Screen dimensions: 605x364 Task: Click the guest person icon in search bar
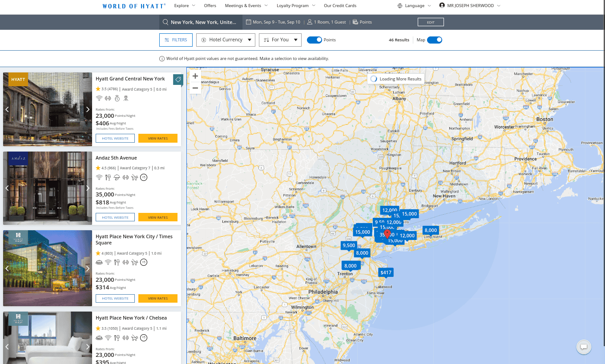pos(310,22)
